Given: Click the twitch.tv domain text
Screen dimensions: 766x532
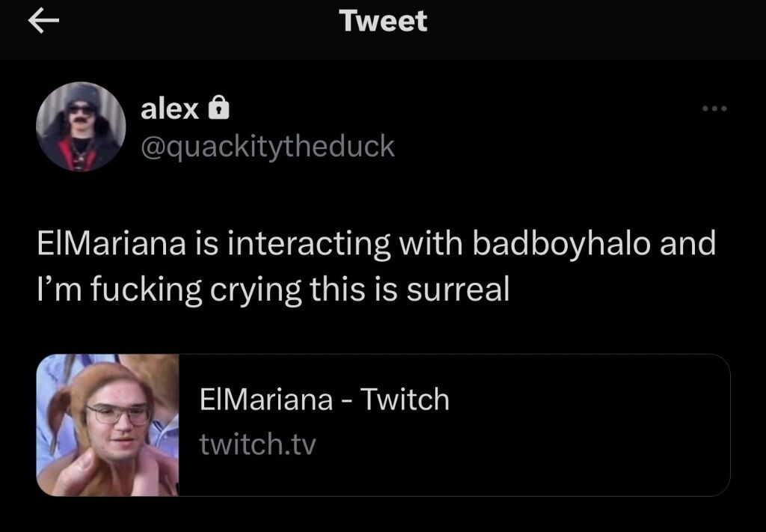Looking at the screenshot, I should (257, 444).
